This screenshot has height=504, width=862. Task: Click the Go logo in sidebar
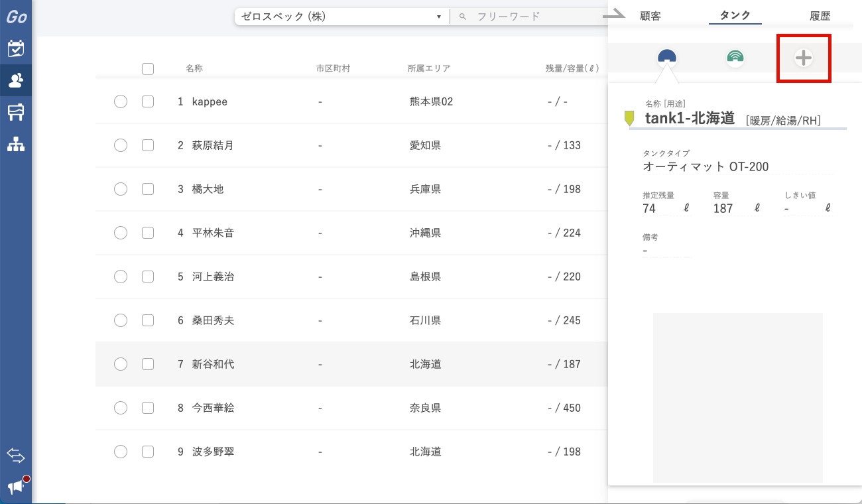tap(16, 17)
